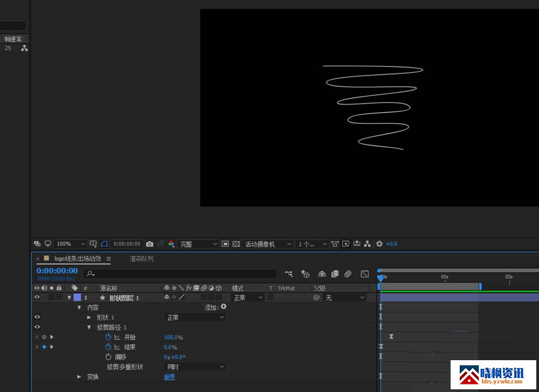Viewport: 539px width, 392px height.
Task: Expand the 变换 group
Action: pyautogui.click(x=79, y=377)
